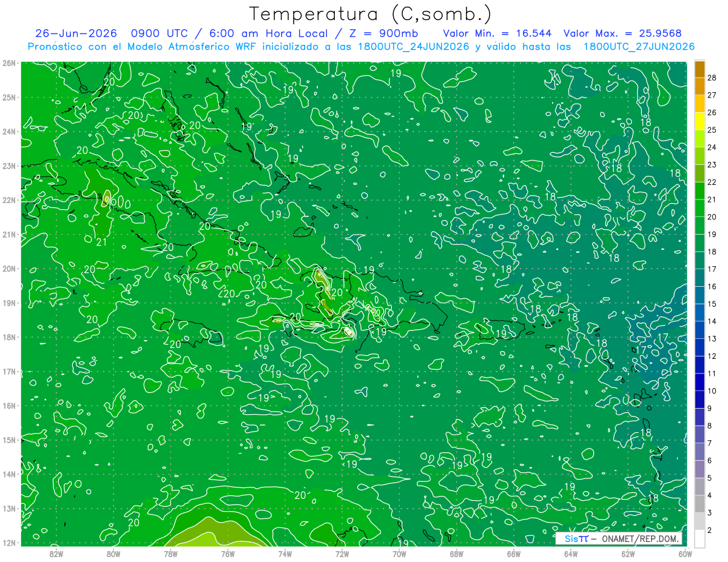Click the "68W" longitude axis label

point(456,554)
